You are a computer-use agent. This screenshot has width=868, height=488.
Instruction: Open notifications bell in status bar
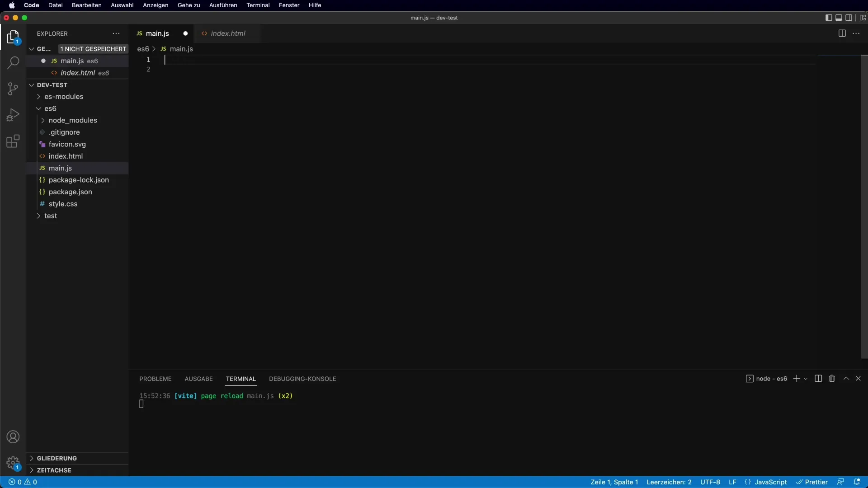coord(856,482)
